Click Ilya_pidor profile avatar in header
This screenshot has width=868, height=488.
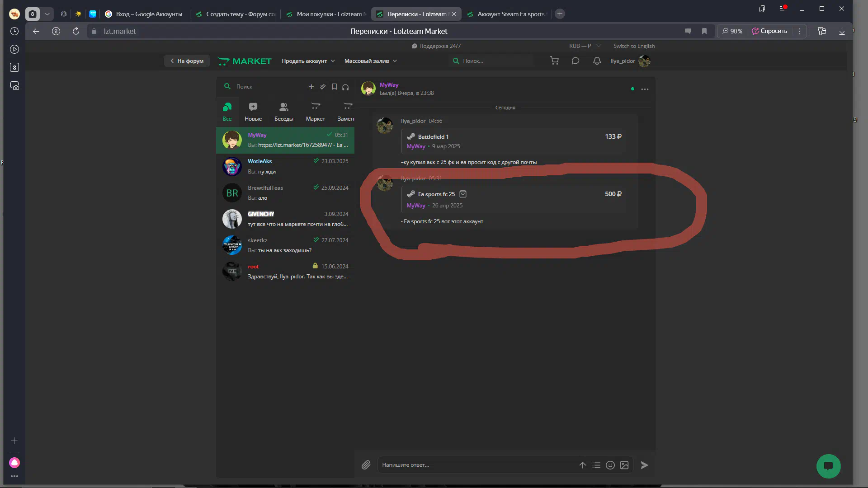(645, 61)
